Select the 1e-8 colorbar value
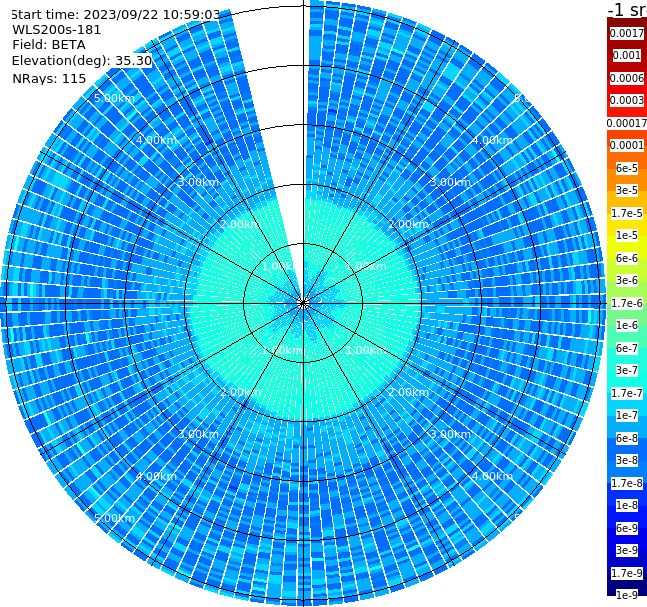 coord(627,505)
